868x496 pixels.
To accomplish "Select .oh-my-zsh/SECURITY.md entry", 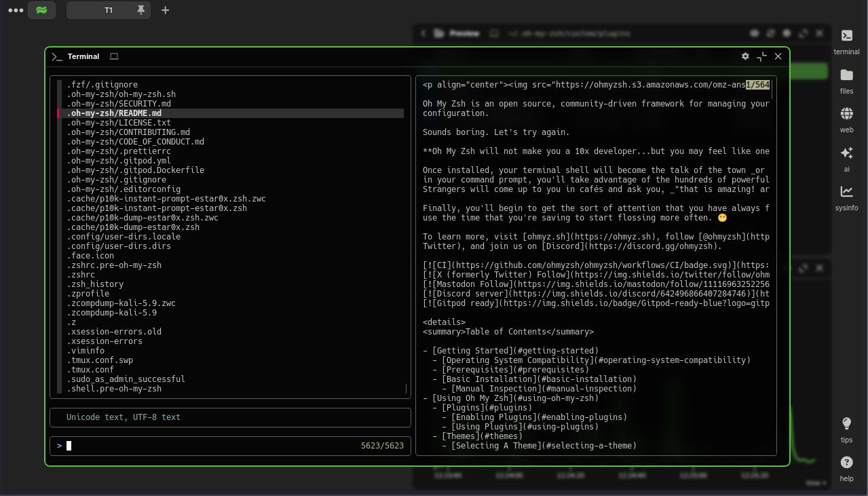I will tap(119, 104).
